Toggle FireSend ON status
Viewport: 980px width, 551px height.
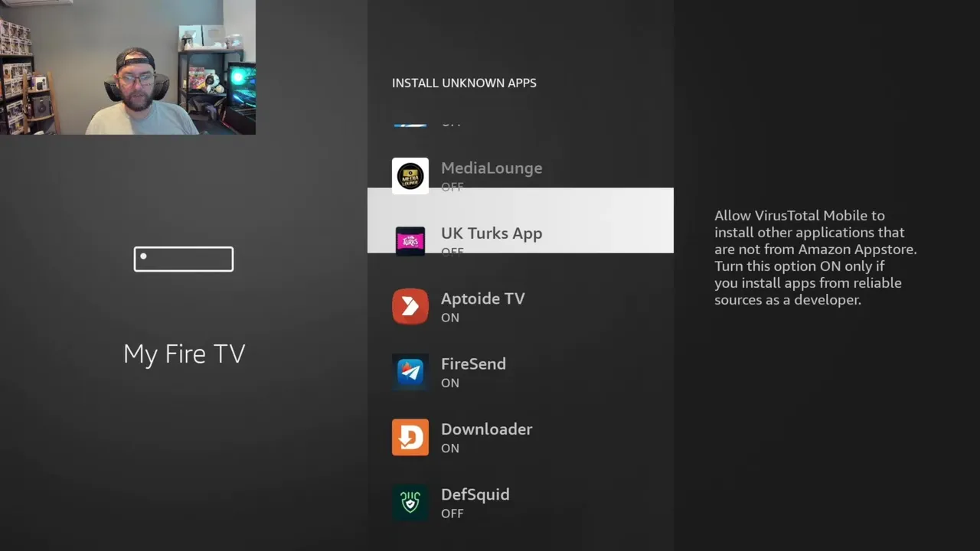(450, 383)
